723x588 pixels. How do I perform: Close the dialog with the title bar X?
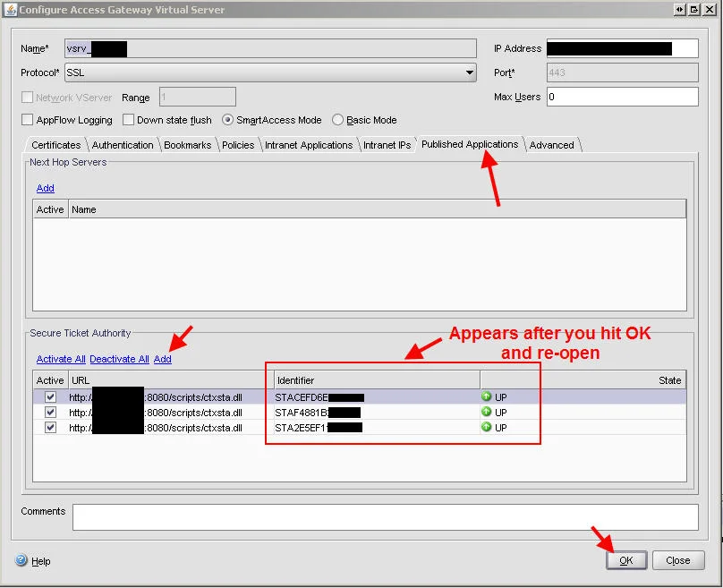710,9
